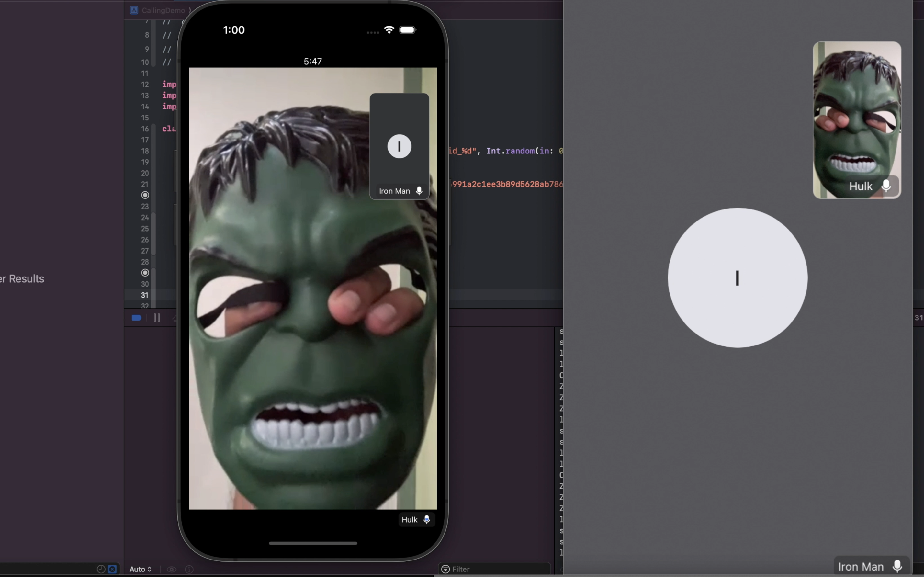Toggle the Quick Look eye icon
This screenshot has height=577, width=924.
click(x=172, y=569)
